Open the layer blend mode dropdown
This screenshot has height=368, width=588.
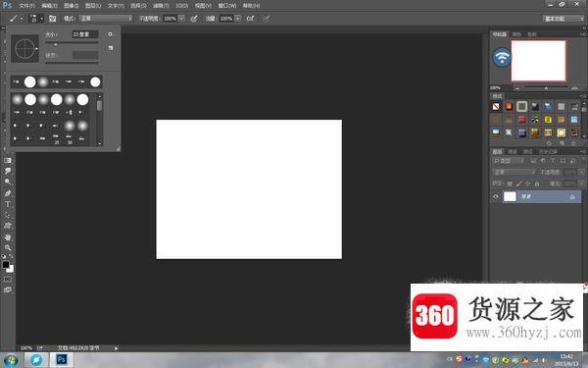coord(514,172)
